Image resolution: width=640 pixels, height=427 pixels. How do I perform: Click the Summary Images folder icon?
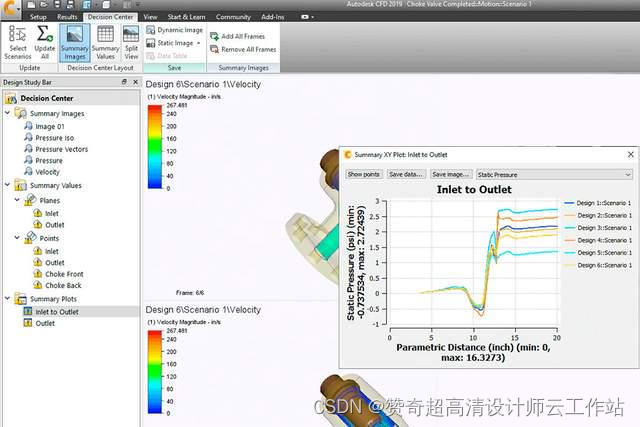click(x=20, y=113)
